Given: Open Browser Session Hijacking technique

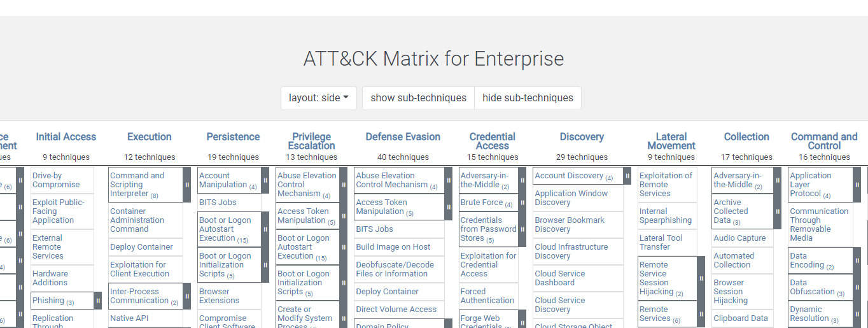Looking at the screenshot, I should tap(731, 292).
